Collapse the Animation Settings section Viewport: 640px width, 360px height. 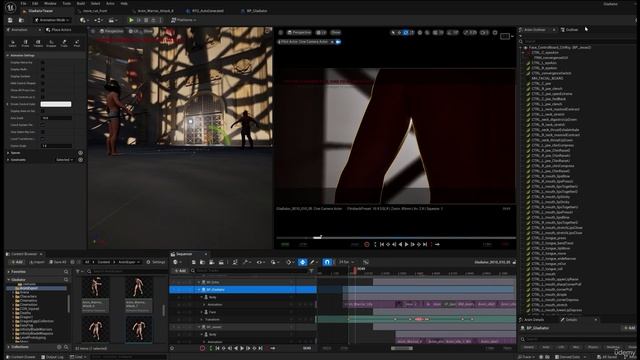[8, 55]
